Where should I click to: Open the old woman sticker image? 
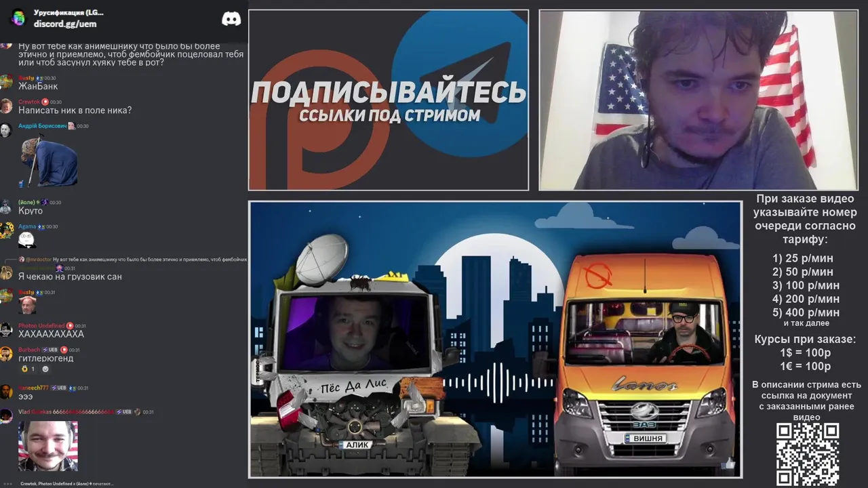[48, 161]
